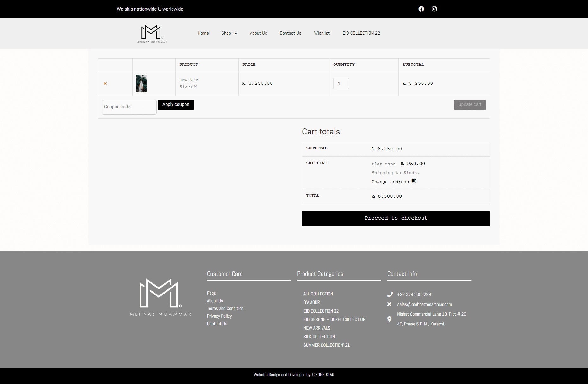This screenshot has height=384, width=588.
Task: Remove Dewdrop item from cart
Action: pyautogui.click(x=105, y=84)
